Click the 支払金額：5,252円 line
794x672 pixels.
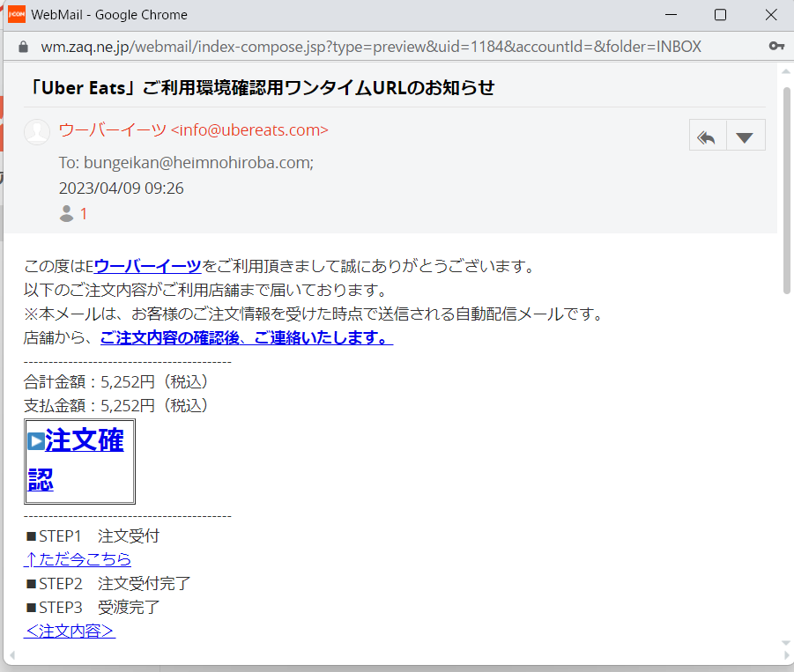[x=116, y=405]
